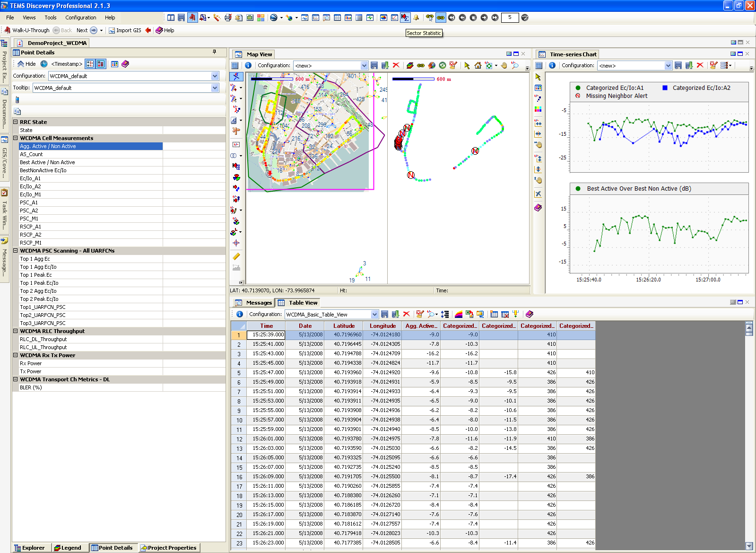Toggle the first list layout button in Point Details
756x553 pixels.
90,64
